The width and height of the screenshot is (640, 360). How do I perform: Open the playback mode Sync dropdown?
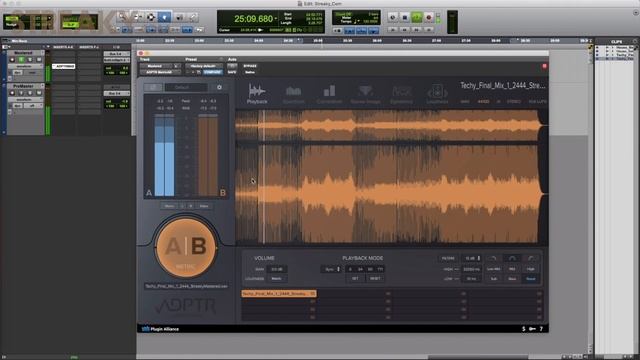pos(331,269)
